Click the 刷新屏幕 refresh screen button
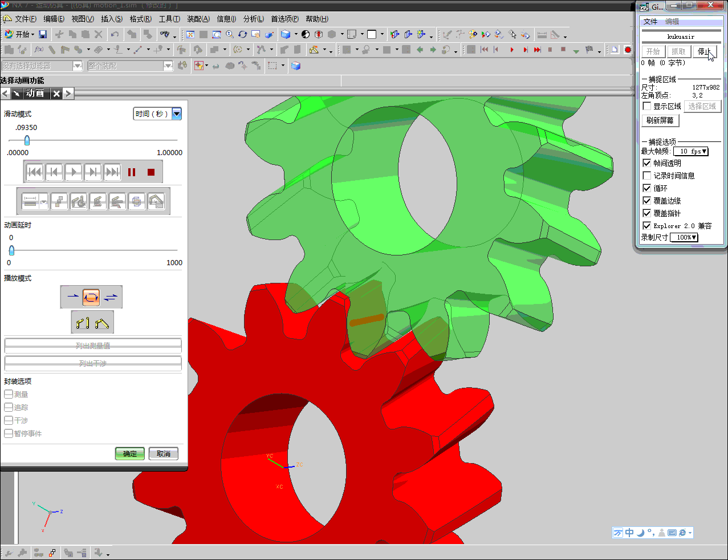This screenshot has width=728, height=560. coord(660,120)
